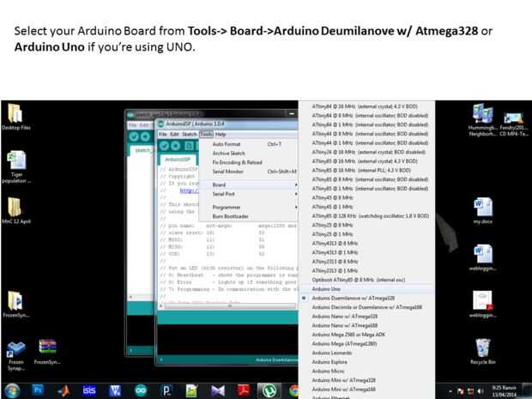This screenshot has width=532, height=399.
Task: Click the uTorrent taskbar icon
Action: point(269,391)
